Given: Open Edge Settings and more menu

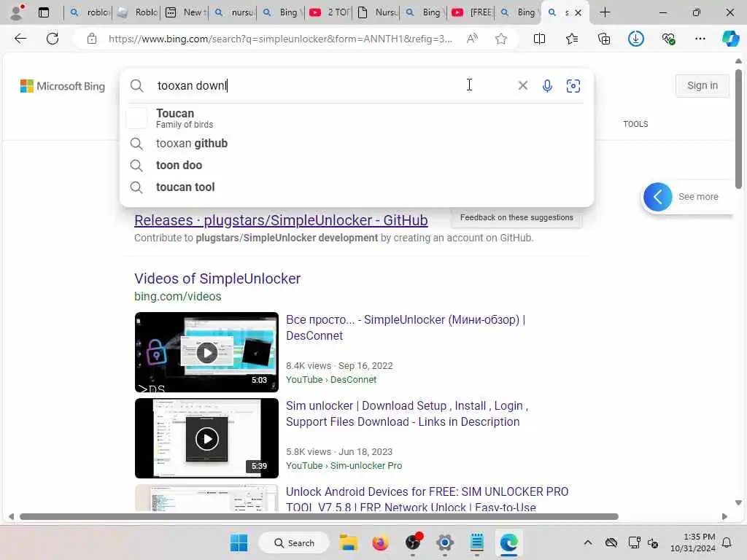Looking at the screenshot, I should [x=700, y=39].
